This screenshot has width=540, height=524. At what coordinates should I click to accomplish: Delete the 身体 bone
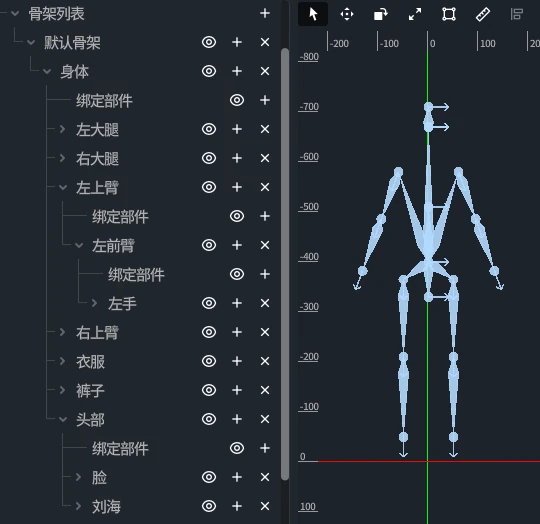click(264, 71)
